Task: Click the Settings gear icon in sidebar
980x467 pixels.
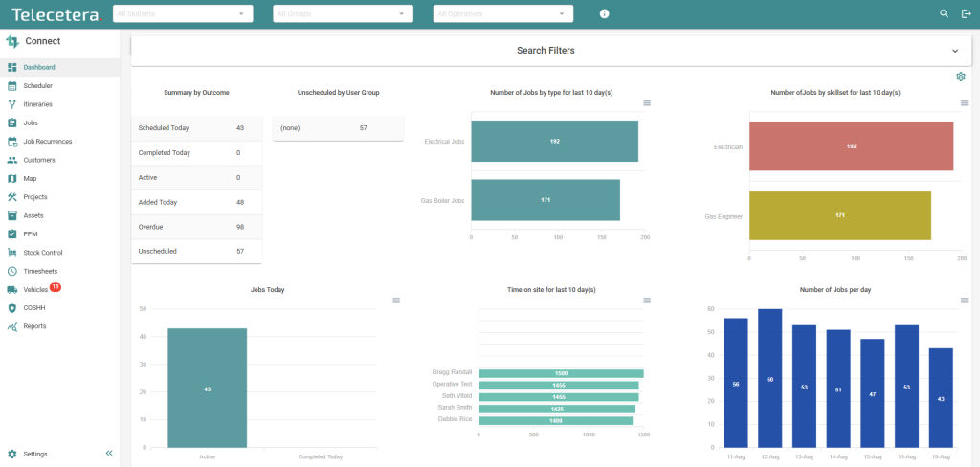Action: pyautogui.click(x=11, y=454)
